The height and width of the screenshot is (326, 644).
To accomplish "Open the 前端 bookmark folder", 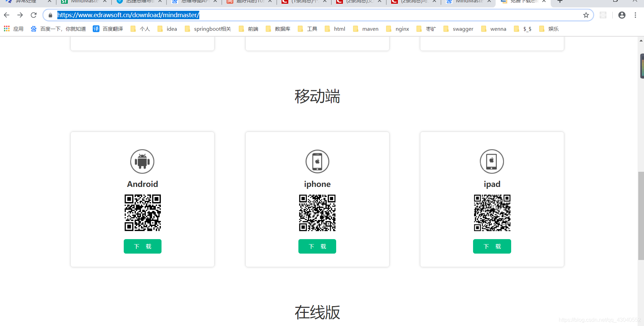I will pyautogui.click(x=248, y=29).
